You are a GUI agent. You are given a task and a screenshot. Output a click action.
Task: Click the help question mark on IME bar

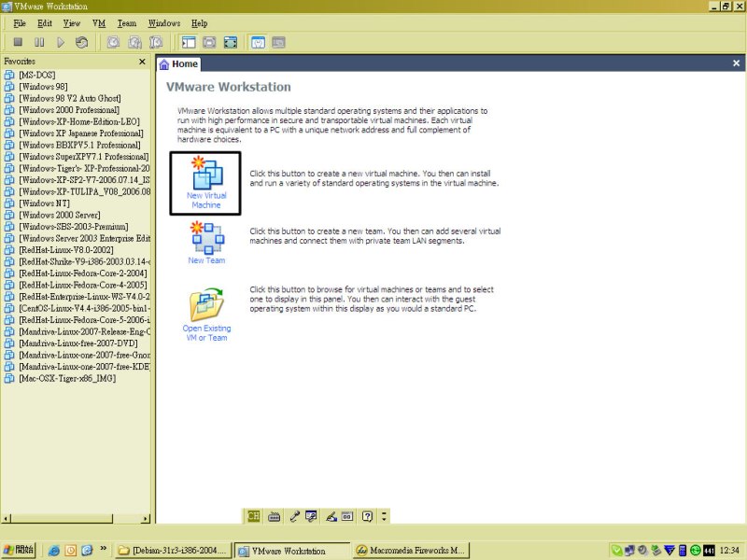[x=367, y=516]
